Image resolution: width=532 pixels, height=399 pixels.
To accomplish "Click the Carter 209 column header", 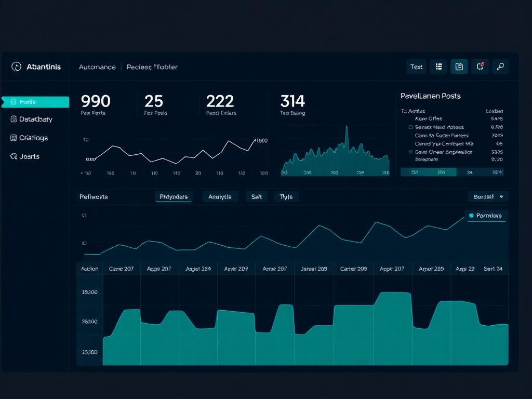I will click(x=353, y=269).
